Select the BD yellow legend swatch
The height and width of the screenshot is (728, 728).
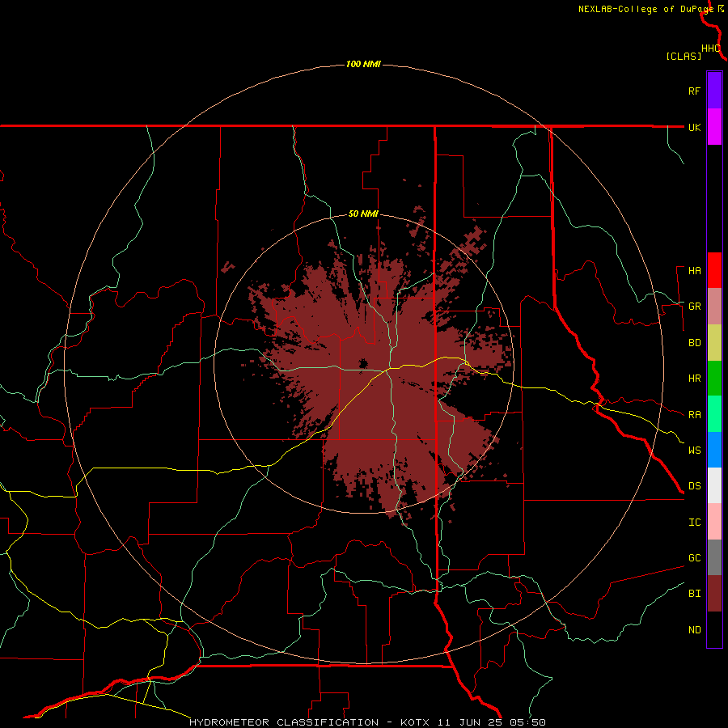pyautogui.click(x=714, y=343)
